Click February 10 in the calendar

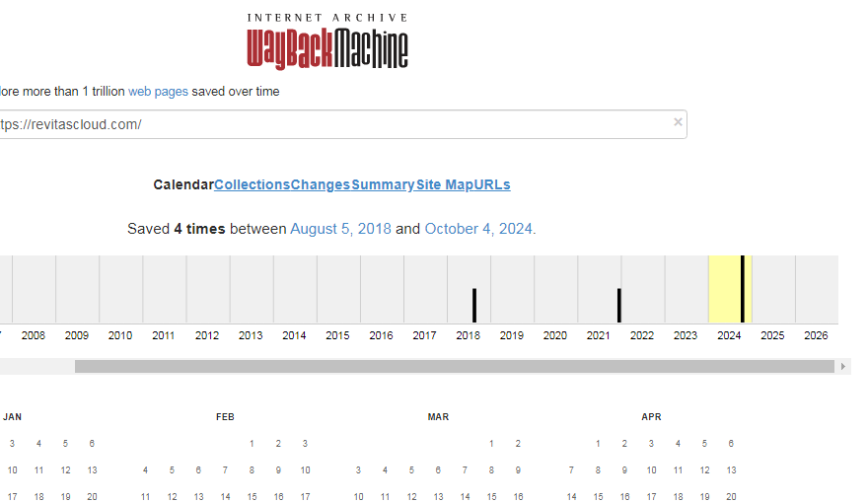pyautogui.click(x=305, y=469)
